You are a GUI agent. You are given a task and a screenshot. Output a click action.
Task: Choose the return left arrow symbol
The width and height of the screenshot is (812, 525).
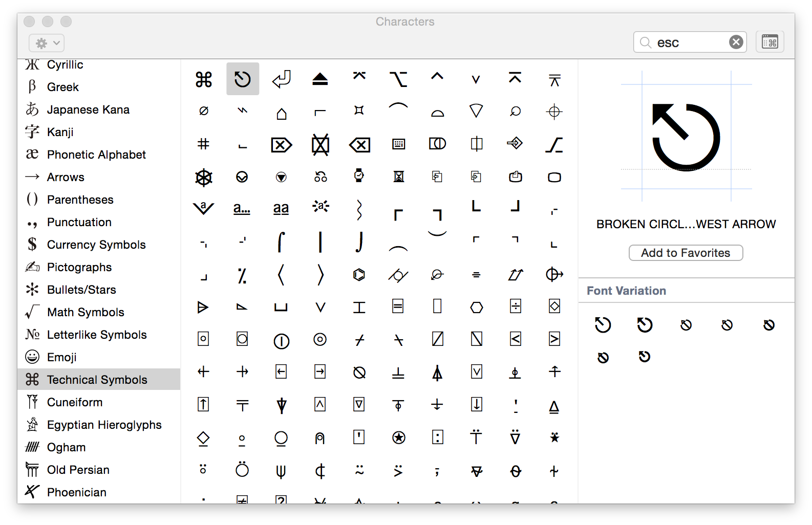coord(282,79)
